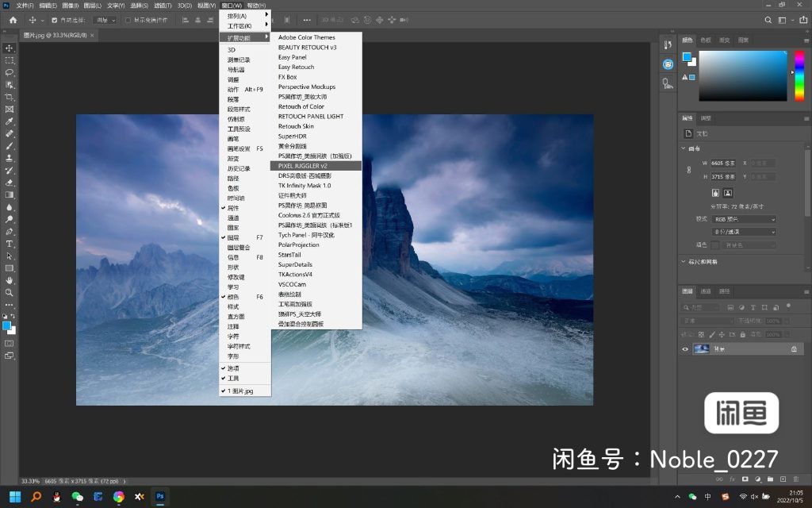Select the Zoom tool in the toolbox
The height and width of the screenshot is (508, 812).
[x=10, y=293]
